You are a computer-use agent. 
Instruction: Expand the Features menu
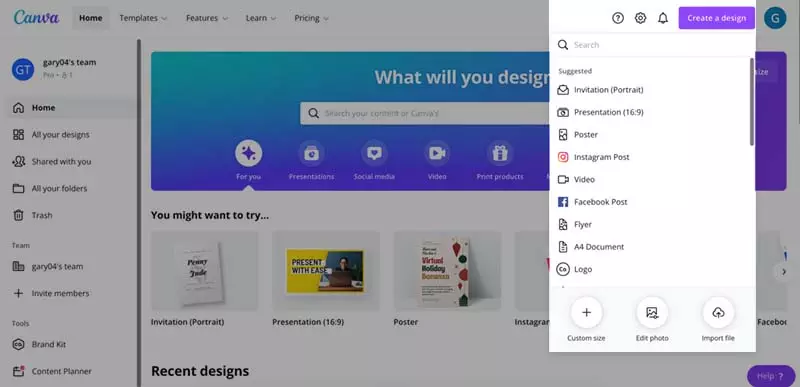click(207, 18)
